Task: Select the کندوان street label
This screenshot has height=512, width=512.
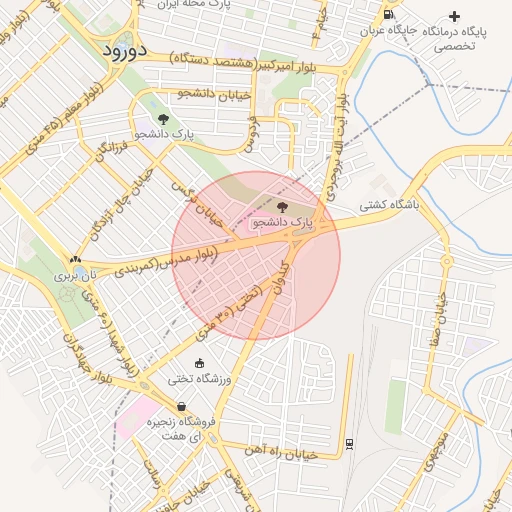Action: point(282,278)
